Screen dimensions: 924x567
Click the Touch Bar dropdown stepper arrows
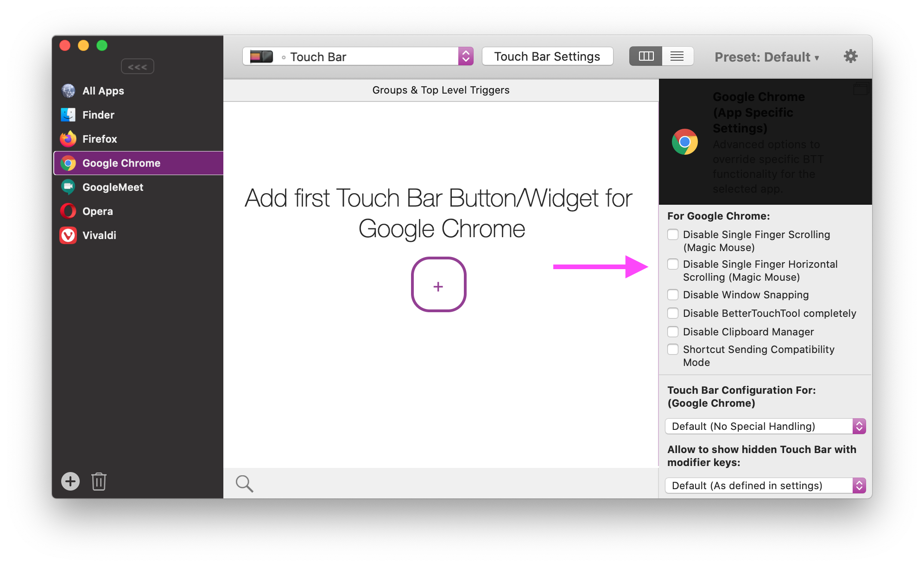[466, 57]
